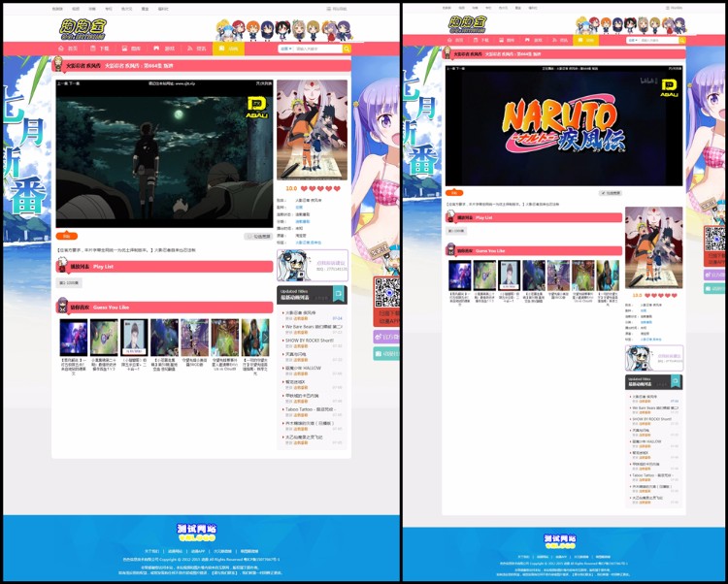Open the 图库 gallery icon in left navbar

124,49
